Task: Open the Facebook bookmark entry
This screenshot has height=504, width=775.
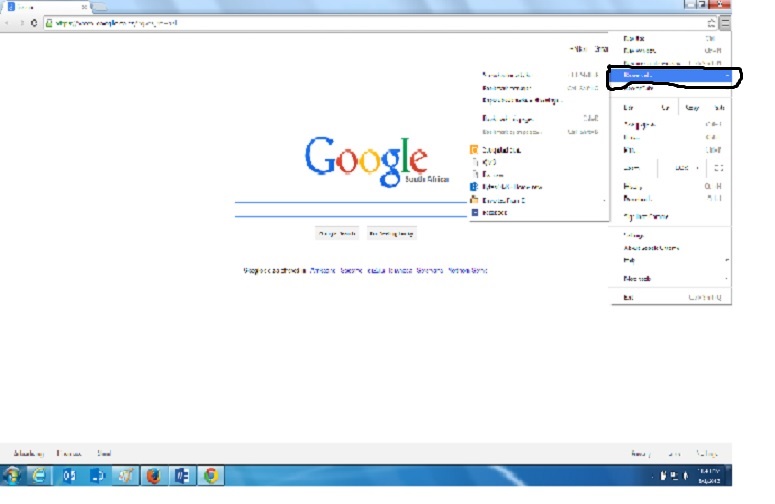Action: point(539,212)
